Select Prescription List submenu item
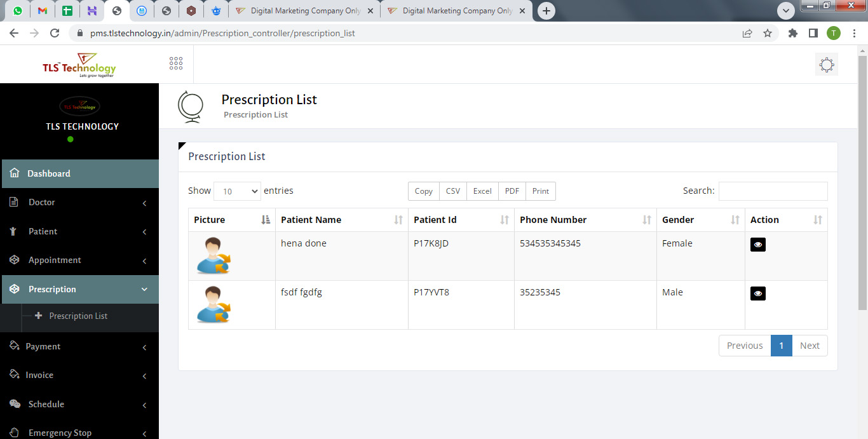 [78, 316]
